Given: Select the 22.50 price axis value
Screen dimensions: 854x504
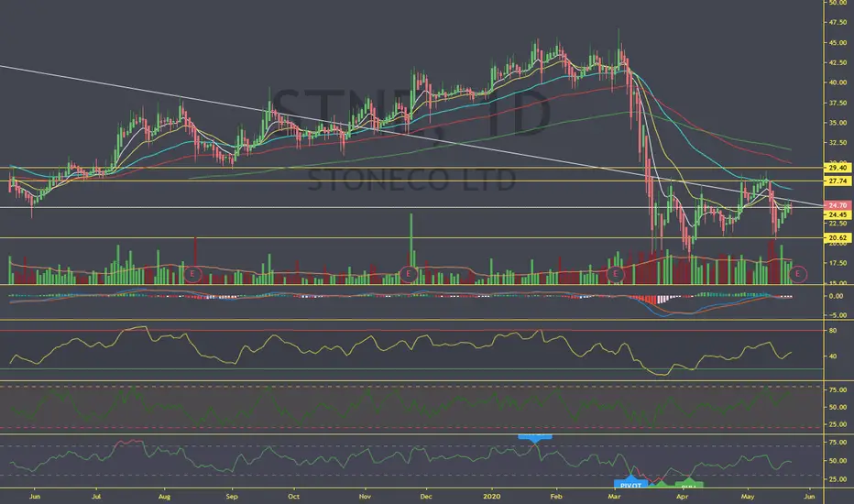Looking at the screenshot, I should tap(838, 224).
